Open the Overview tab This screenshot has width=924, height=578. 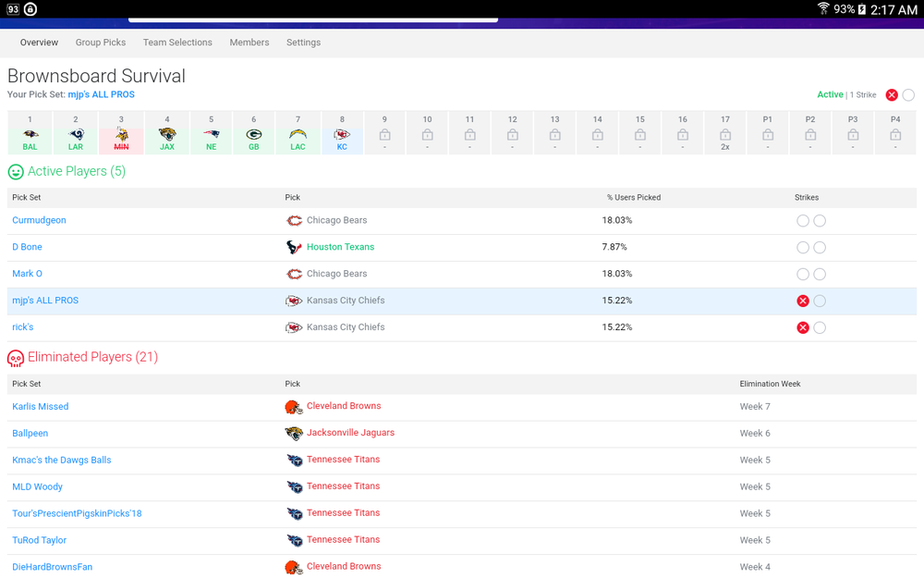(x=39, y=43)
